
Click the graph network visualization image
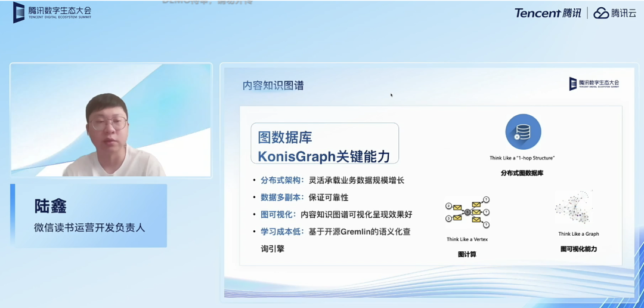574,207
